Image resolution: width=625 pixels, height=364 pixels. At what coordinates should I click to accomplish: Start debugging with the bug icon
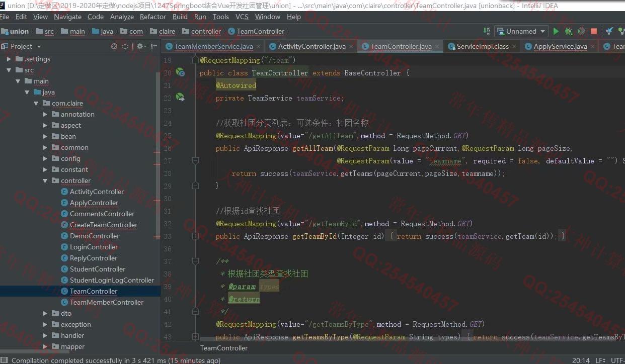tap(569, 31)
